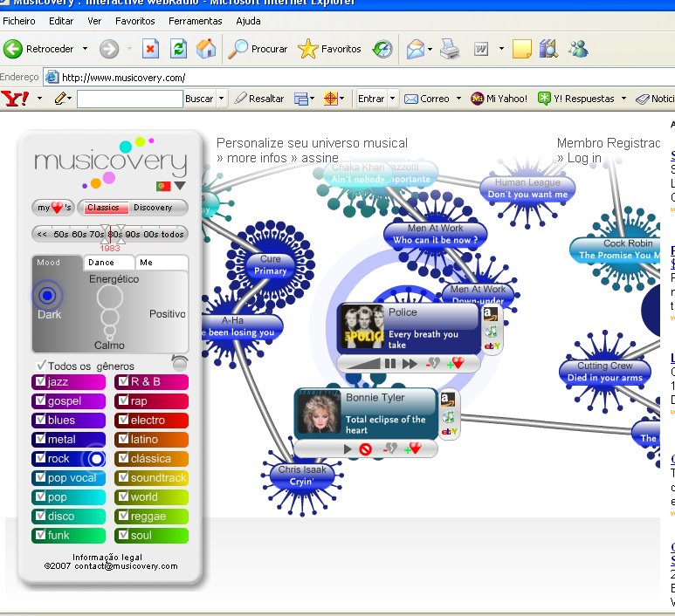Open History clock icon in toolbar
The width and height of the screenshot is (675, 616).
382,49
